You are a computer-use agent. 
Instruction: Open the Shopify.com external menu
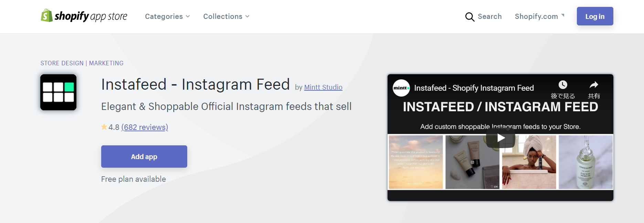coord(539,16)
